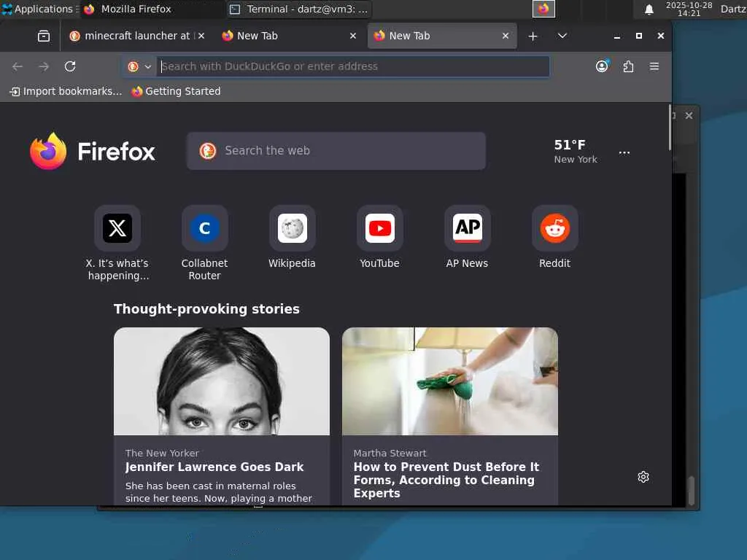Click the background window's scrollbar thumb
The width and height of the screenshot is (747, 560).
tap(692, 491)
